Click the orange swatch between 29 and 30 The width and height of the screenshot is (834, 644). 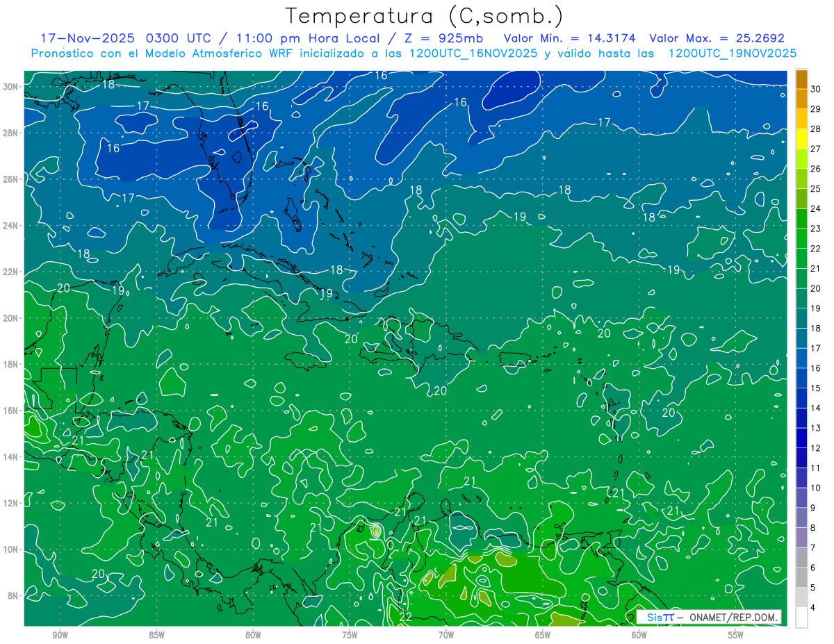[x=801, y=99]
